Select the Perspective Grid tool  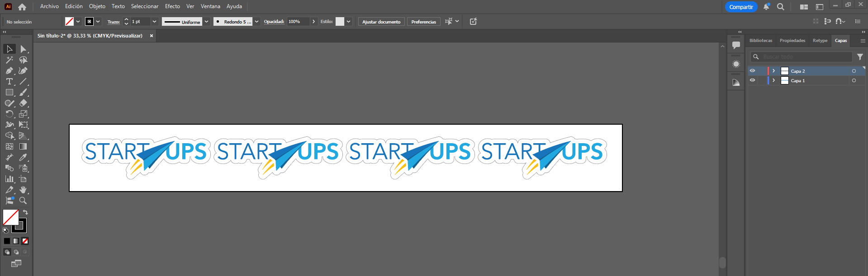click(23, 136)
